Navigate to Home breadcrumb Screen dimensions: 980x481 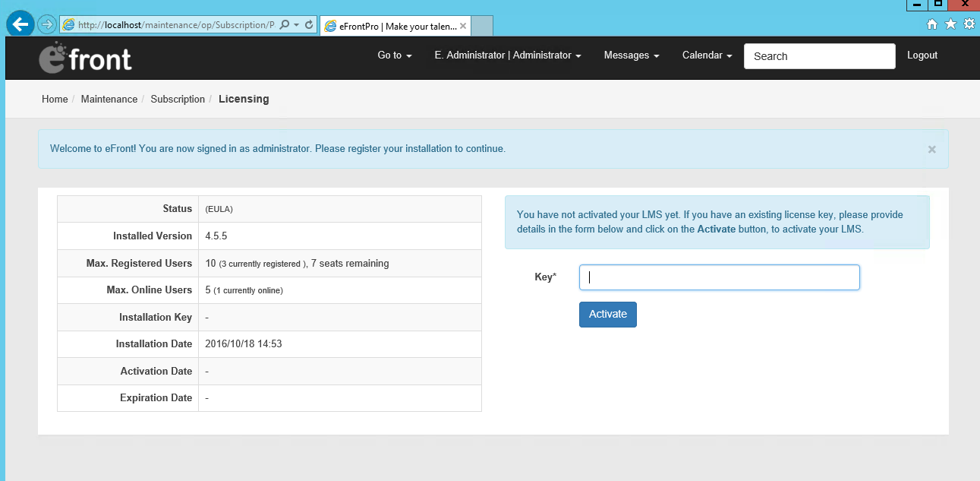55,100
